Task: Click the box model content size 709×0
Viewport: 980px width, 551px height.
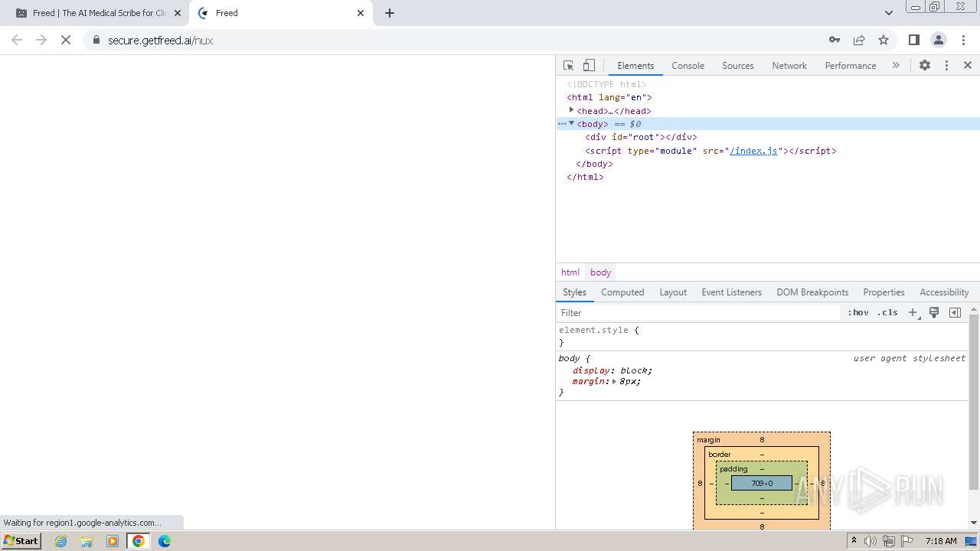Action: click(x=762, y=484)
